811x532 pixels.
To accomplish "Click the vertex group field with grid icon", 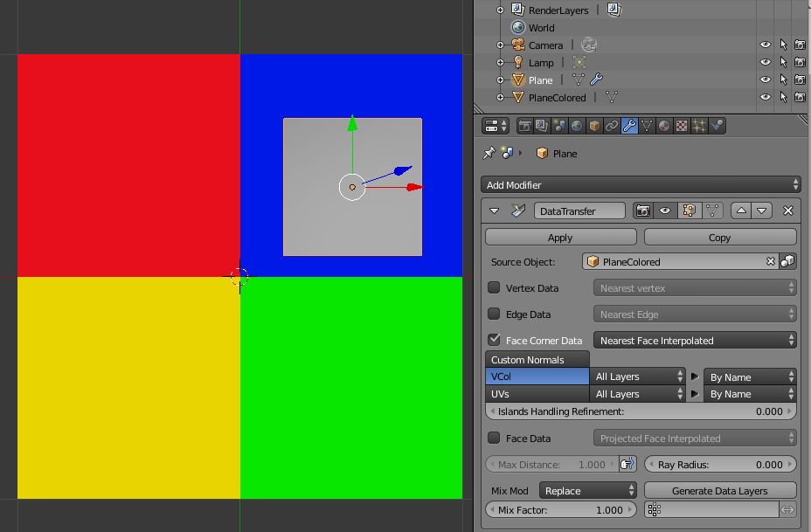I will coord(711,510).
